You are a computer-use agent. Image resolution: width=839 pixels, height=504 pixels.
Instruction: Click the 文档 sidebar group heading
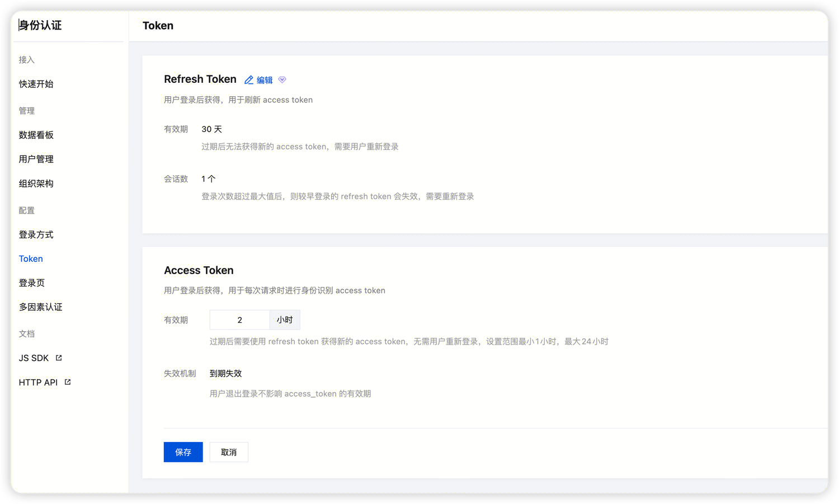(27, 334)
